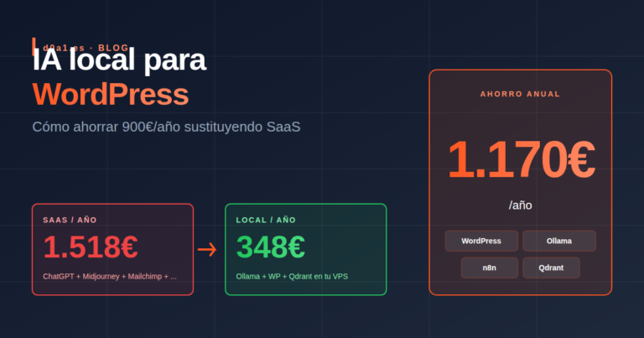Select the Qdrant tag chip

551,268
